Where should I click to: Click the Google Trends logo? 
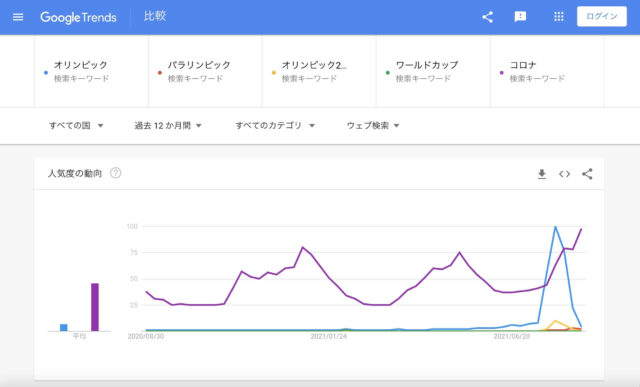(78, 17)
